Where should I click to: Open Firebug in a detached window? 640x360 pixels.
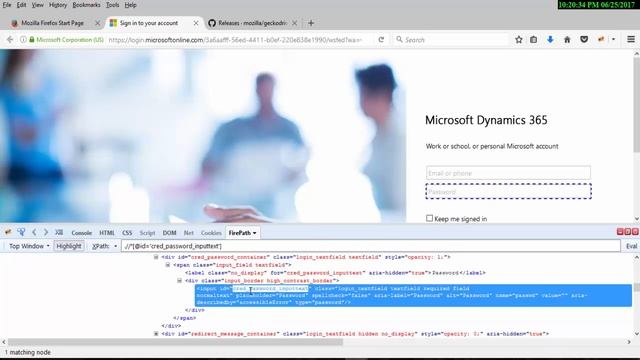(628, 232)
